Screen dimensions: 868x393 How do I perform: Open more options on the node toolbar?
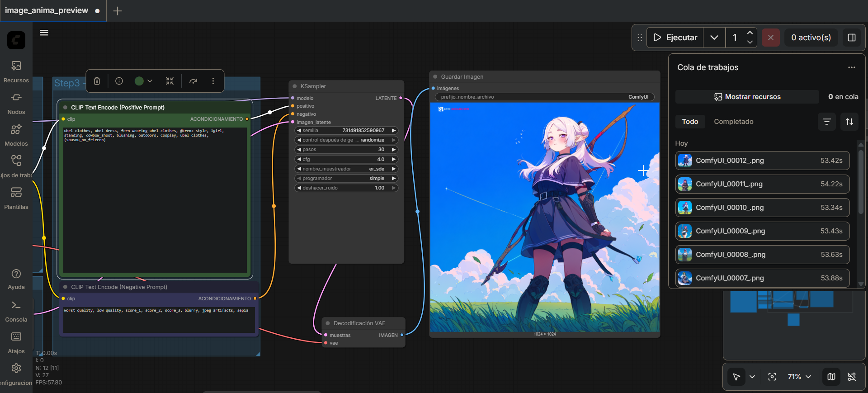coord(213,81)
